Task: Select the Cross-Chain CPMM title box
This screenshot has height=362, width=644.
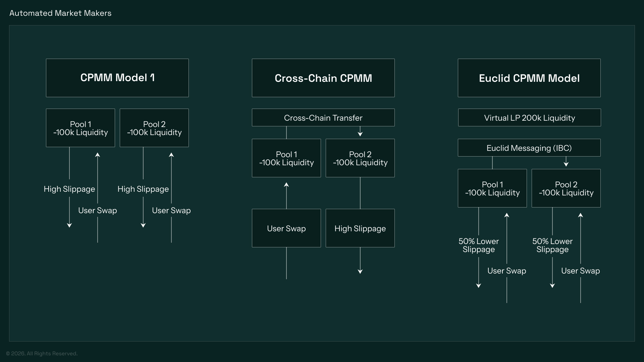Action: click(323, 78)
